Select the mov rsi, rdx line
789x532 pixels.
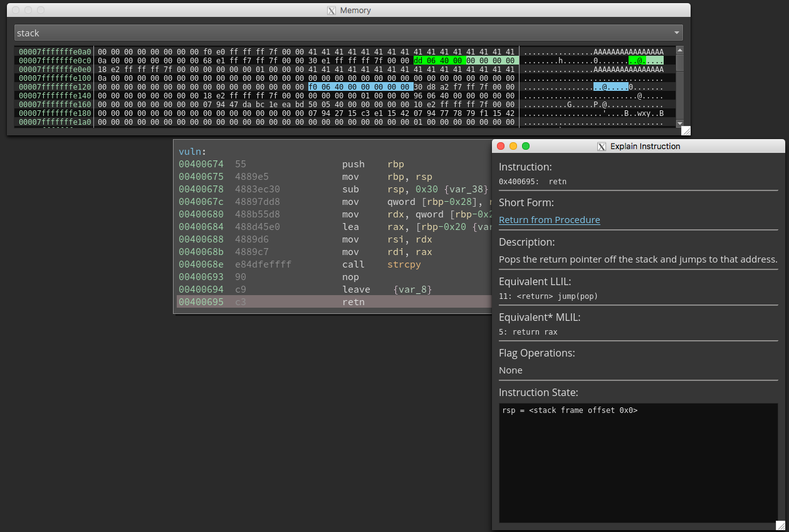pyautogui.click(x=334, y=239)
